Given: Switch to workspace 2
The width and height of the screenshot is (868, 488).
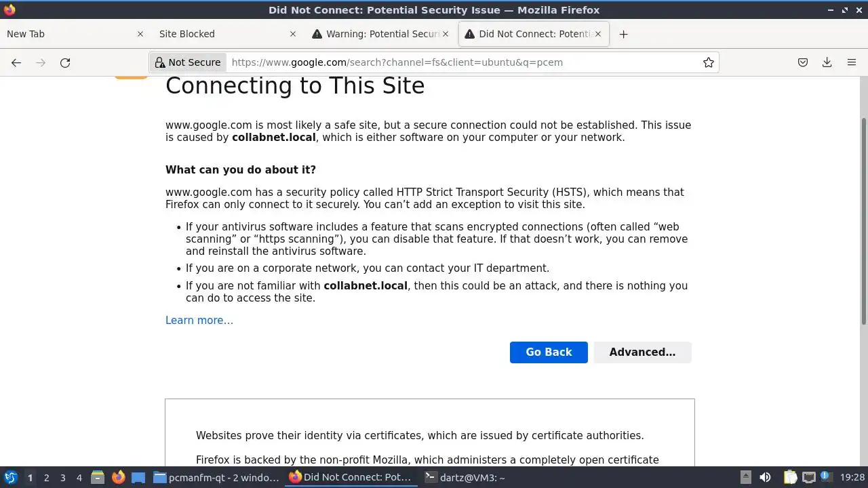Looking at the screenshot, I should [x=46, y=478].
